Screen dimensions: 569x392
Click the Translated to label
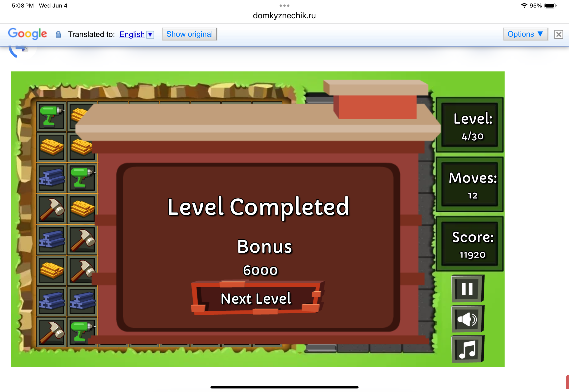coord(91,34)
